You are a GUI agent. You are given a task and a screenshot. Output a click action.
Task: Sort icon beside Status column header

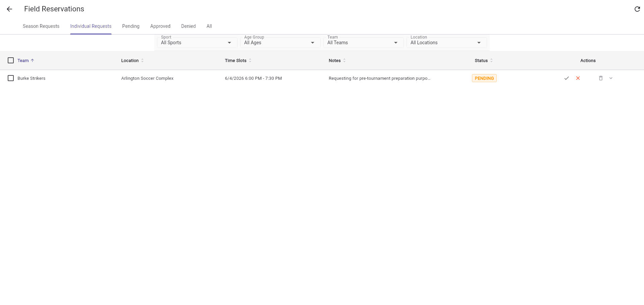(491, 61)
